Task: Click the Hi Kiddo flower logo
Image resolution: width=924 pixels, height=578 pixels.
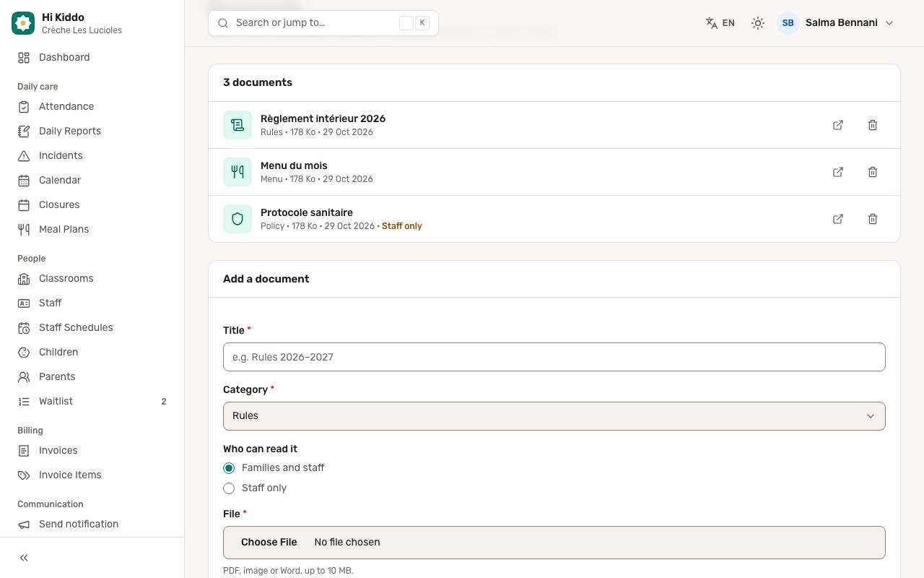Action: coord(23,23)
